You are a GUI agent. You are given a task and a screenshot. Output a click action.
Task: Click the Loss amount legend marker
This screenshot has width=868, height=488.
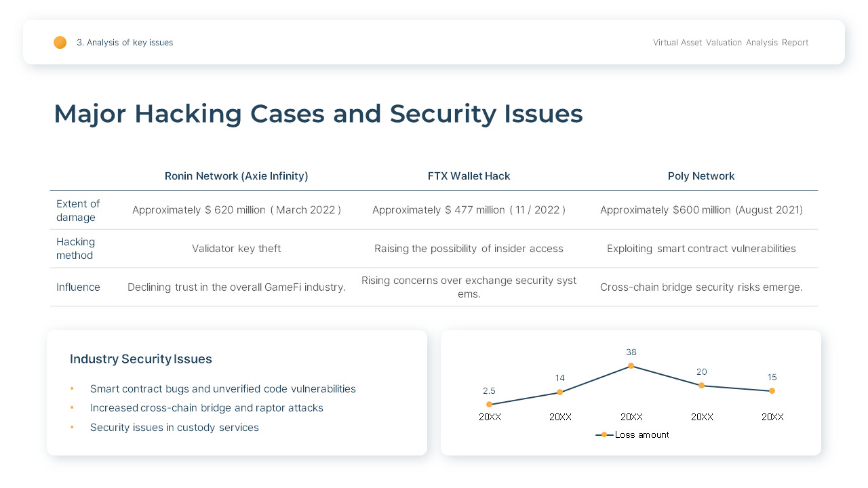click(604, 435)
